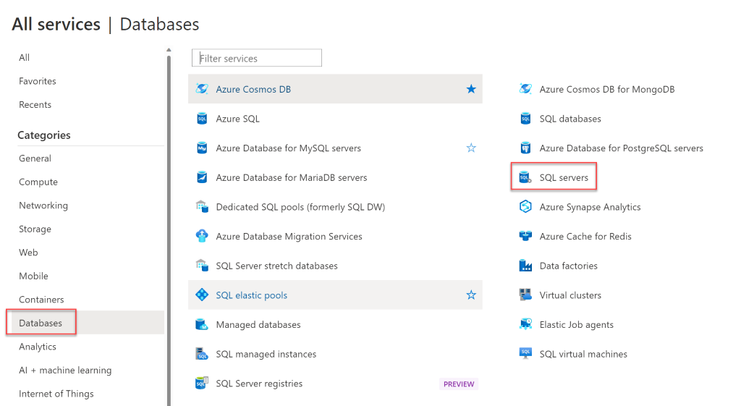Click the Azure Cosmos DB for MongoDB icon

(x=525, y=89)
